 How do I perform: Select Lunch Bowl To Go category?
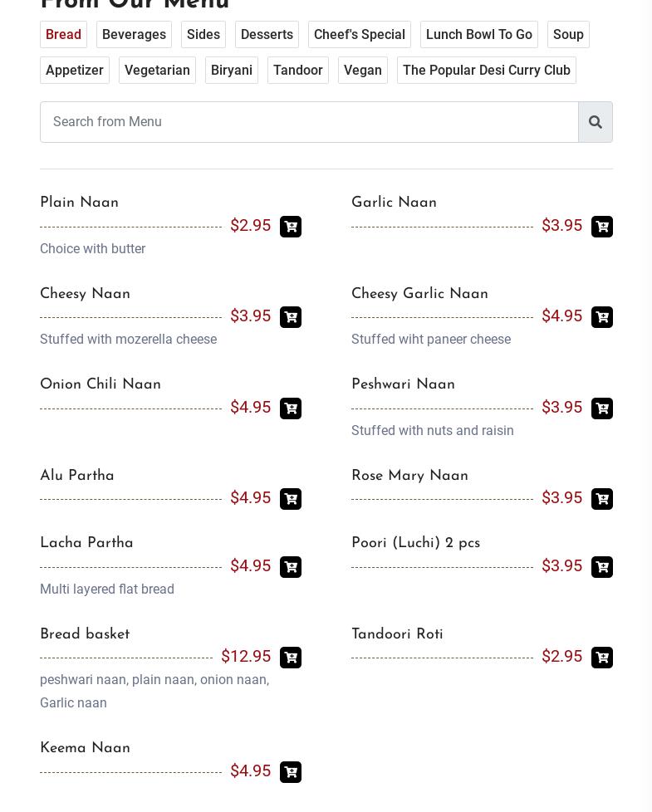[x=478, y=35]
